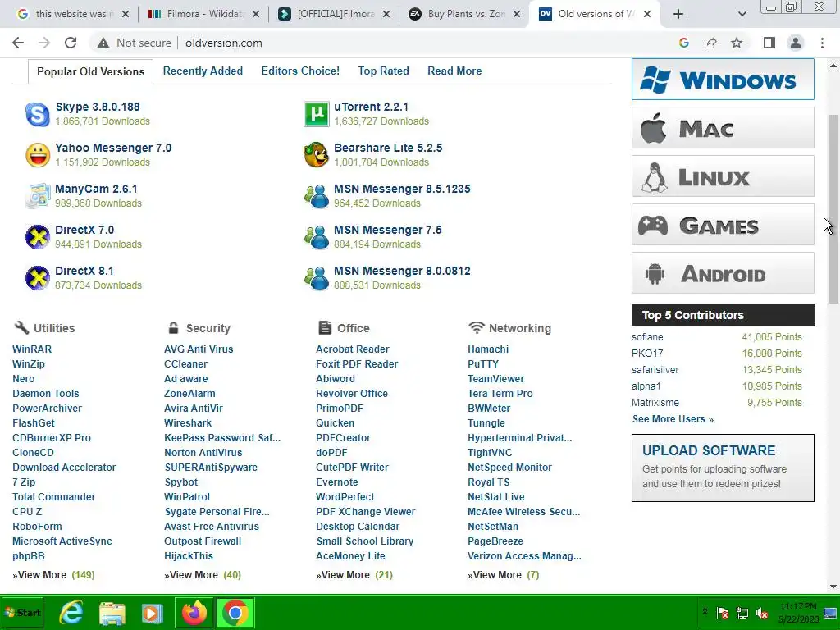This screenshot has width=840, height=630.
Task: Show hidden tray icons arrow
Action: coord(705,611)
